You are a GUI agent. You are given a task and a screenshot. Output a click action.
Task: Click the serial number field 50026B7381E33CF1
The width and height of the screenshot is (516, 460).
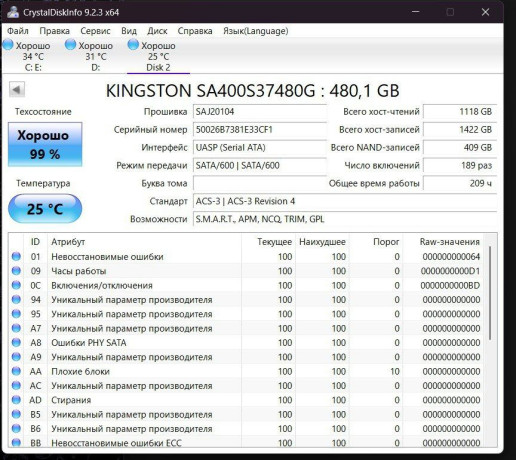click(x=260, y=130)
